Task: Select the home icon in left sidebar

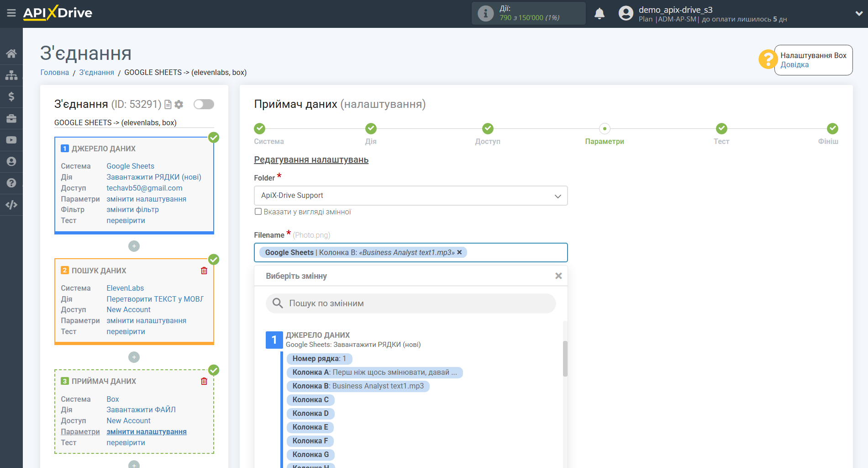Action: 11,53
